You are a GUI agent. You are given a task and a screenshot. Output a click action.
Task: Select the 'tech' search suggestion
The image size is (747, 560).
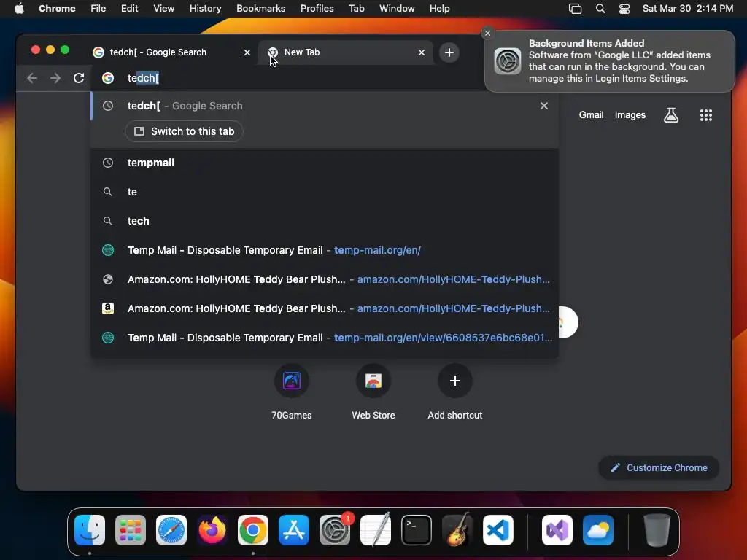(x=325, y=221)
